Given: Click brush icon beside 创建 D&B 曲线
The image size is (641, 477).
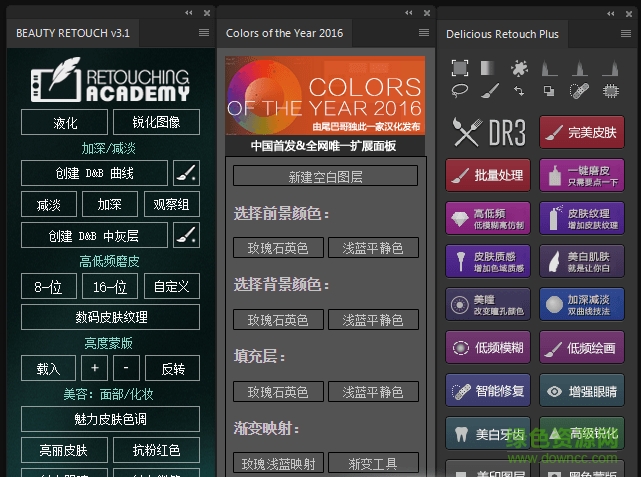Looking at the screenshot, I should pyautogui.click(x=186, y=173).
